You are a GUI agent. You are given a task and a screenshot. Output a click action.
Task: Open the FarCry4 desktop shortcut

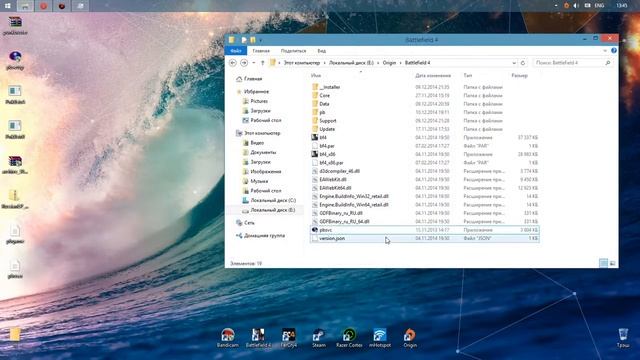289,338
